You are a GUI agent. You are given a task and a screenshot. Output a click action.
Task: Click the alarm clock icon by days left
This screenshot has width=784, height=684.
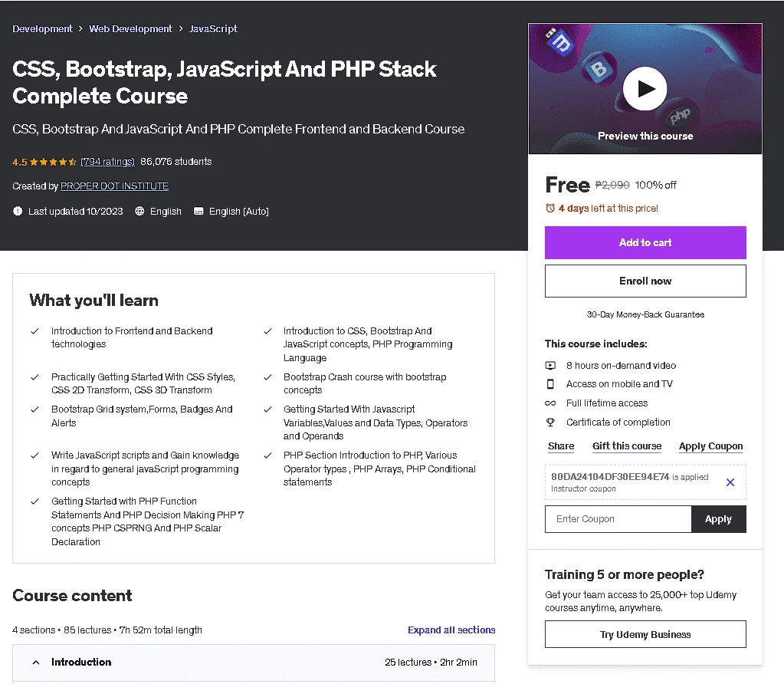point(550,208)
